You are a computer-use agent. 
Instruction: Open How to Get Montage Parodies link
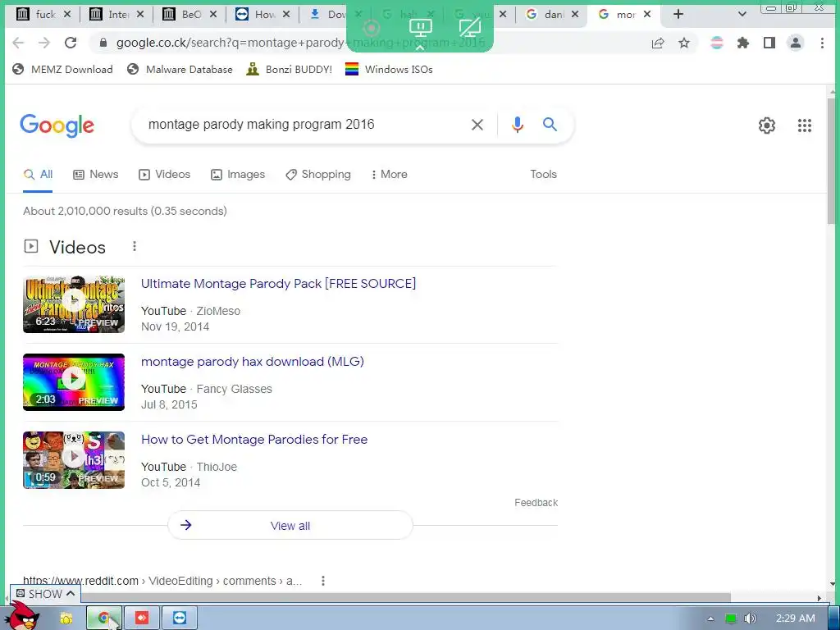[254, 440]
